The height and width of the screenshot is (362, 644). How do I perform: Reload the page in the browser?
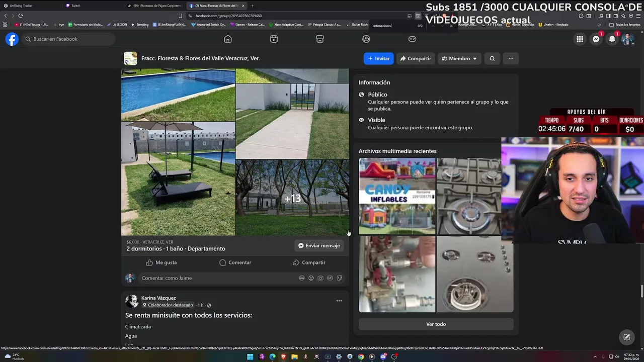point(21,16)
